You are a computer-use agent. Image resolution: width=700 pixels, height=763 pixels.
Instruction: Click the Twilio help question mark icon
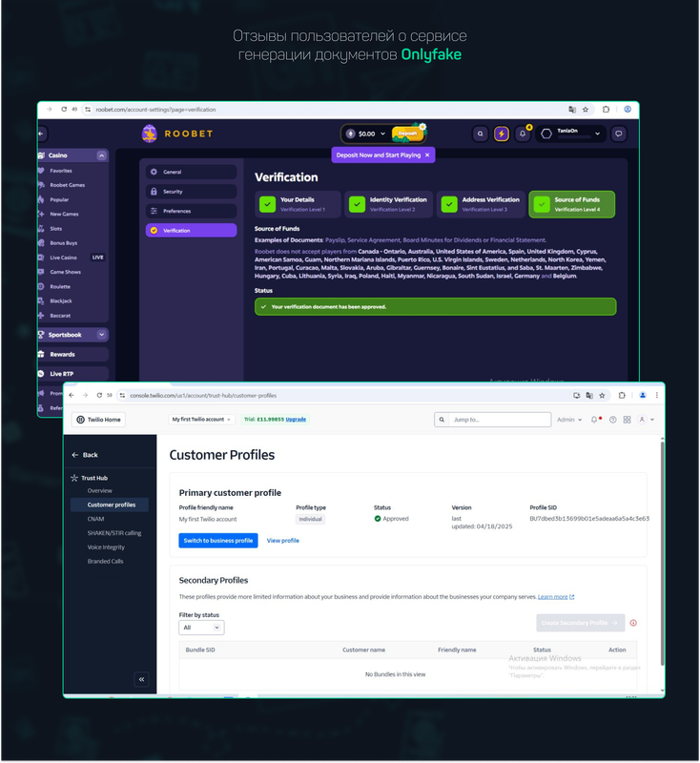pyautogui.click(x=613, y=420)
